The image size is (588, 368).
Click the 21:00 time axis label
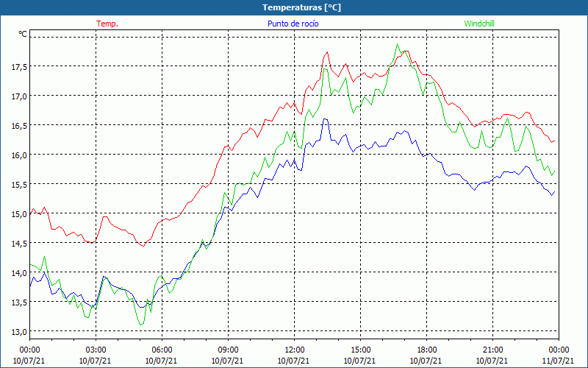[x=492, y=350]
